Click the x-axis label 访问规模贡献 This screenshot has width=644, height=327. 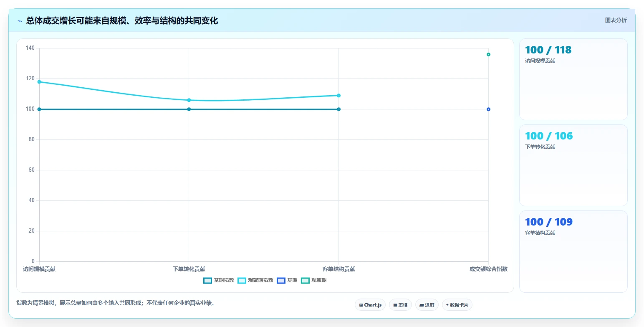click(39, 269)
